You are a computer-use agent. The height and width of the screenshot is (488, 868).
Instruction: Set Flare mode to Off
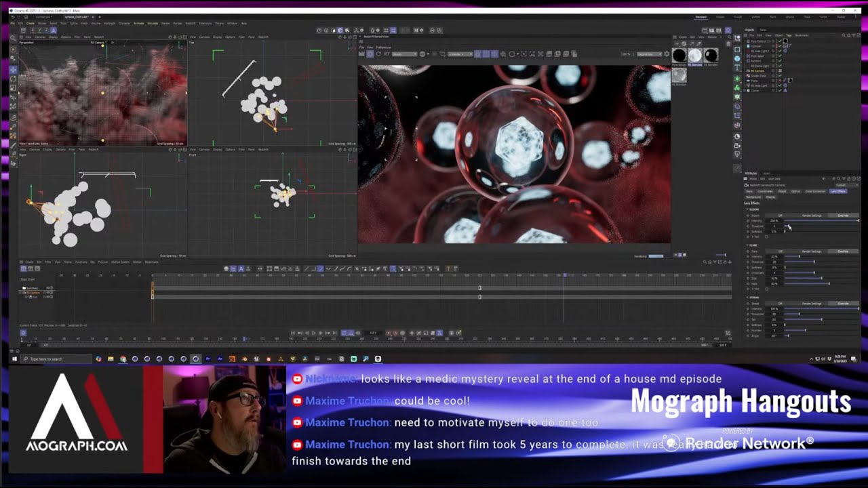point(781,251)
